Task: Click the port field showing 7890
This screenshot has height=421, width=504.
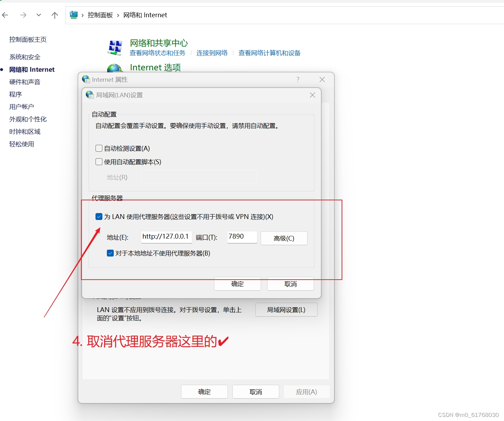Action: (x=242, y=237)
